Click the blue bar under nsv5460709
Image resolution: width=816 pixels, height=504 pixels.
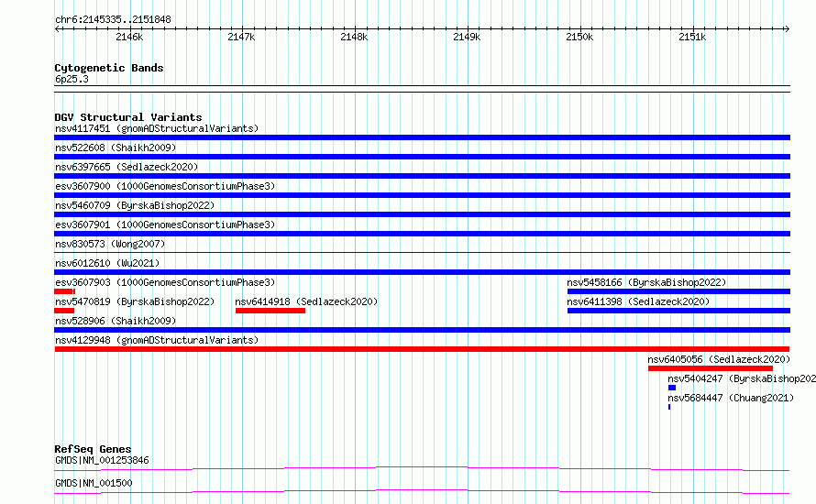point(422,214)
